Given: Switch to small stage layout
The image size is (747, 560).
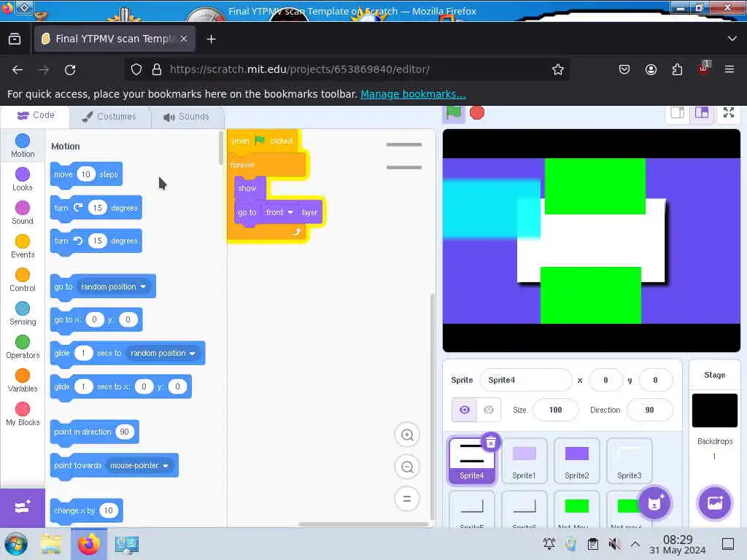Looking at the screenshot, I should [x=678, y=113].
